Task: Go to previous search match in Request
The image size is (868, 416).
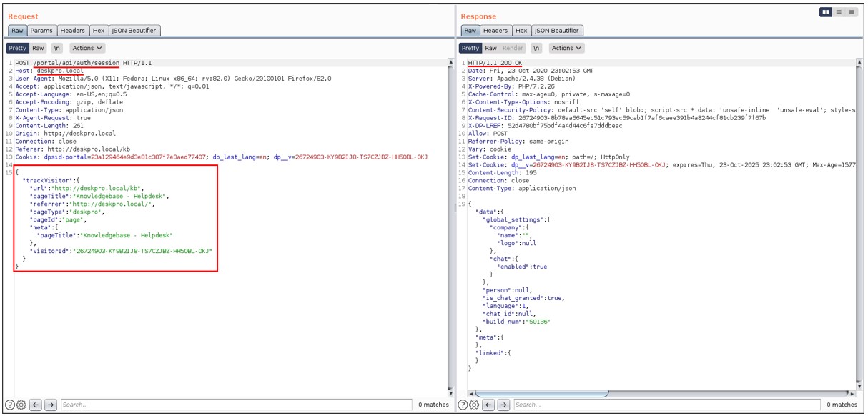Action: [x=36, y=405]
